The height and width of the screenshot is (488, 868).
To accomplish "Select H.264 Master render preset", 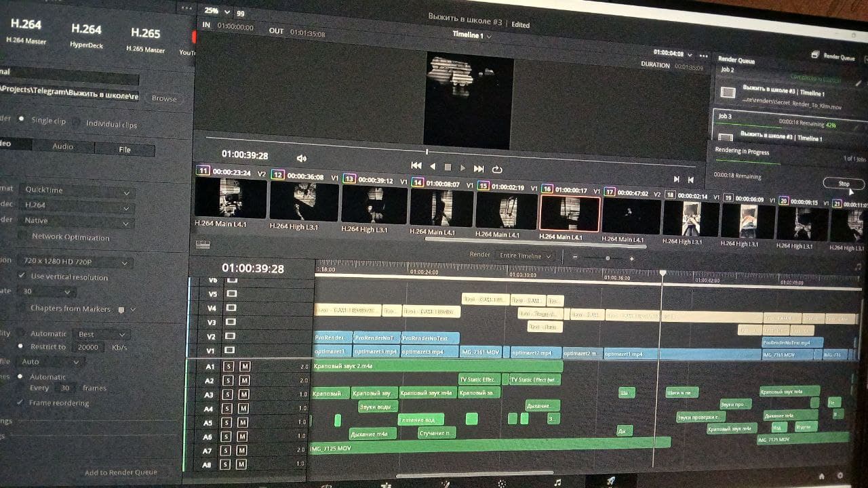I will click(x=27, y=30).
